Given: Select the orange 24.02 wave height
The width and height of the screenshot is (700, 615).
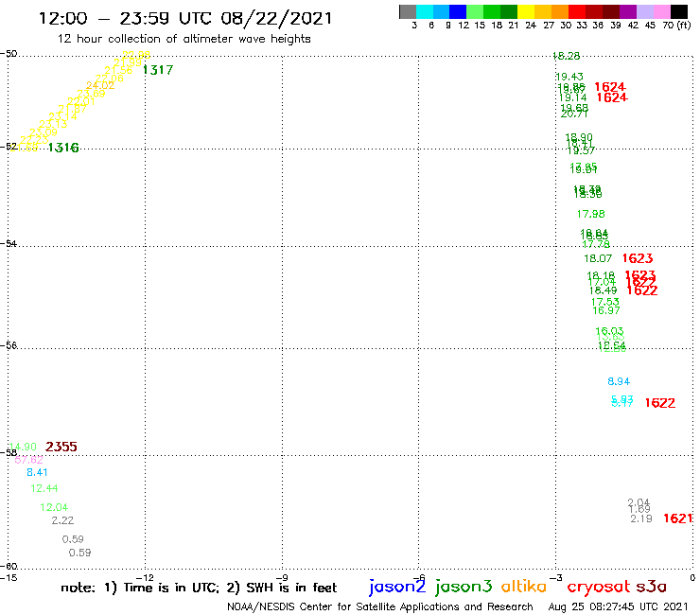Looking at the screenshot, I should (100, 85).
